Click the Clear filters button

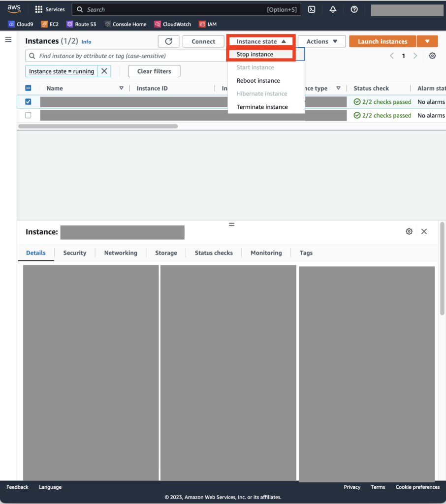154,71
